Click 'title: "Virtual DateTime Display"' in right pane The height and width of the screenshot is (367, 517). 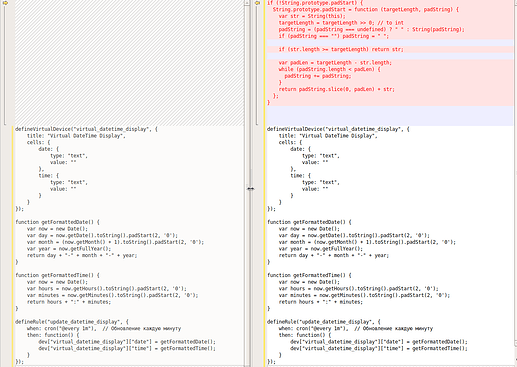pos(328,136)
